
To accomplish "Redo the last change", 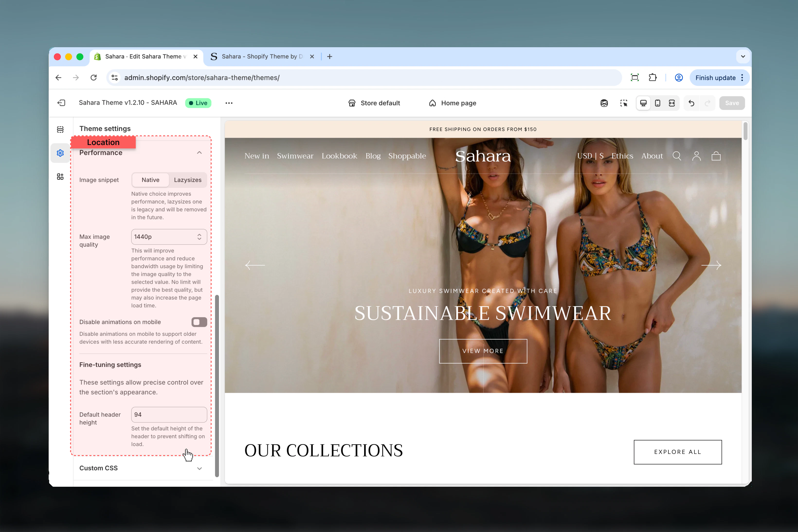I will (707, 103).
